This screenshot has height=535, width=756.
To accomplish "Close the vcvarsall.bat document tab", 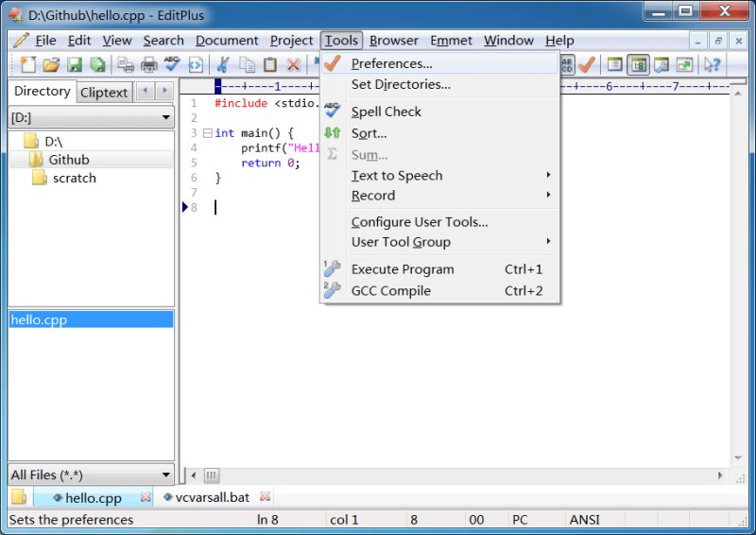I will (265, 496).
